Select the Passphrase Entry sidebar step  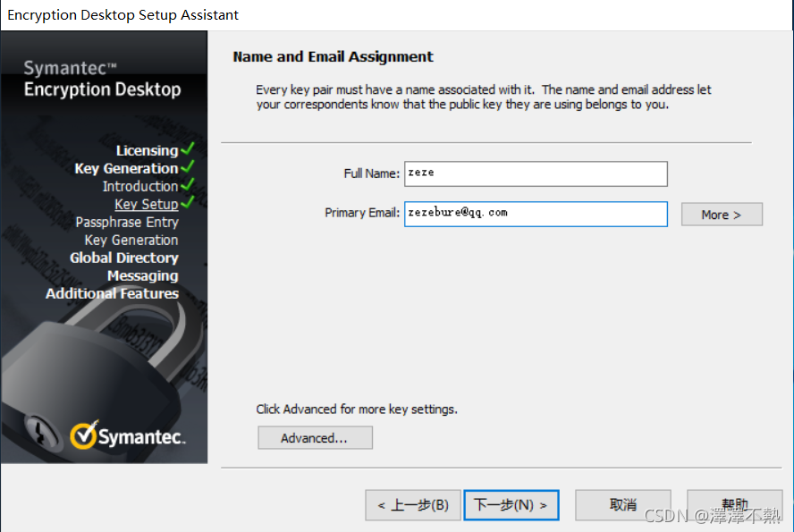[127, 223]
